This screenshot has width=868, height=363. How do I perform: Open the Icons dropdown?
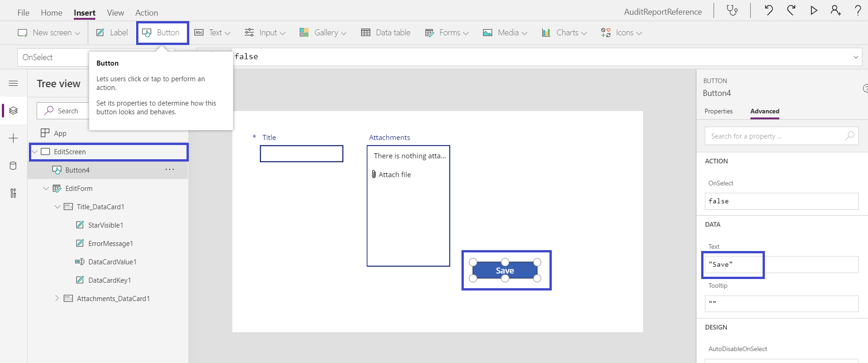click(621, 33)
